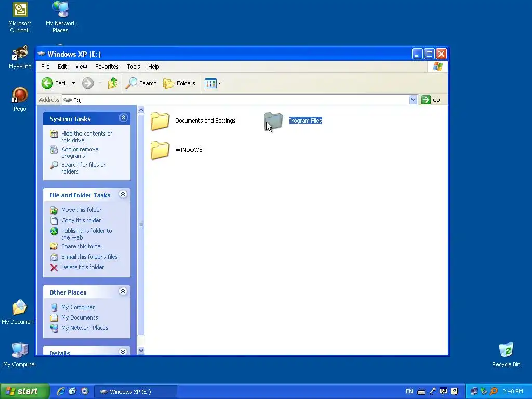The height and width of the screenshot is (399, 532).
Task: Click the grayed Forward arrow button
Action: pyautogui.click(x=88, y=83)
